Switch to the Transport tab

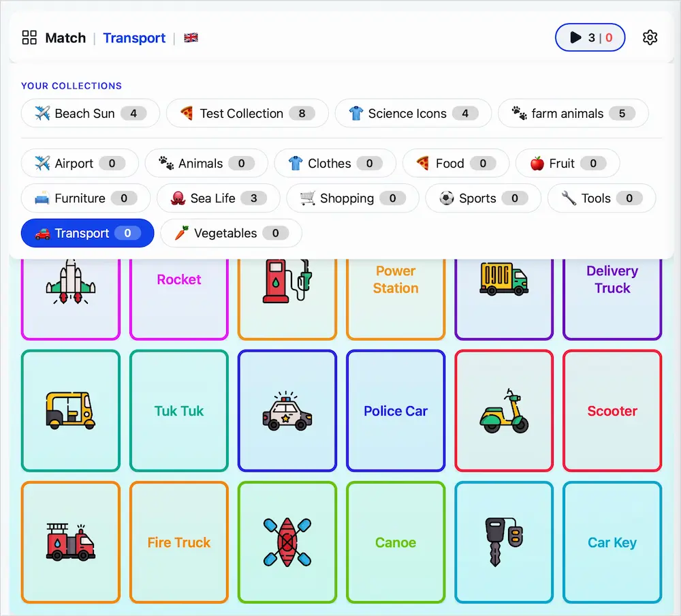[134, 38]
